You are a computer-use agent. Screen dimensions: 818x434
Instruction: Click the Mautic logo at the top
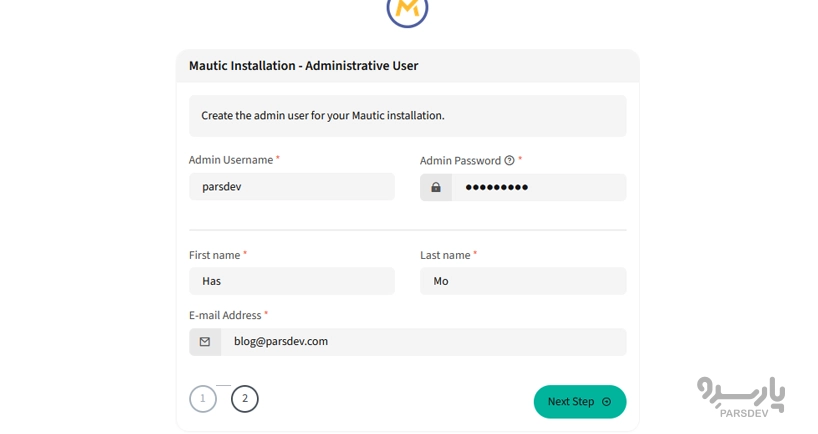tap(407, 10)
